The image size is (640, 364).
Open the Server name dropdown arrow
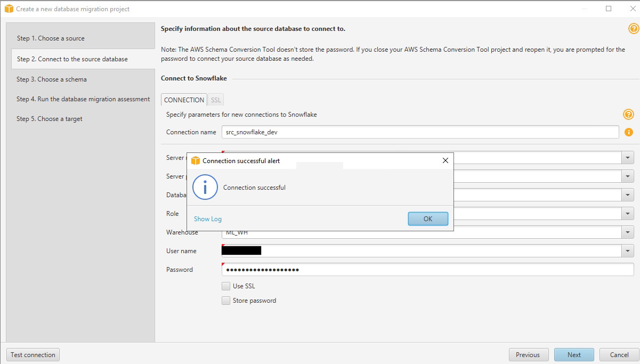pos(628,158)
